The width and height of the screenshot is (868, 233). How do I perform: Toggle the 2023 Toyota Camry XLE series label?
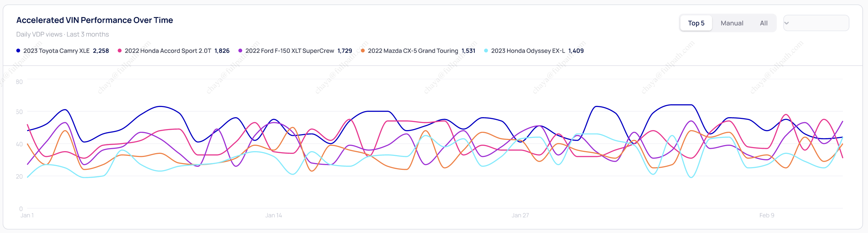56,51
